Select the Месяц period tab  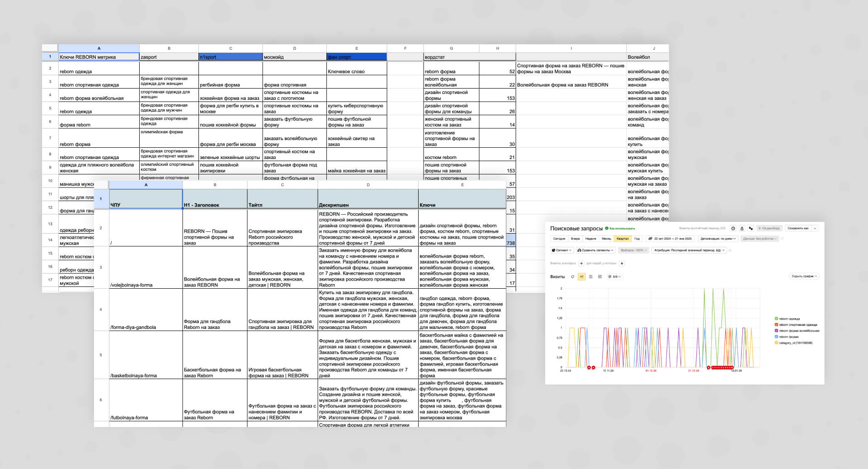(606, 239)
